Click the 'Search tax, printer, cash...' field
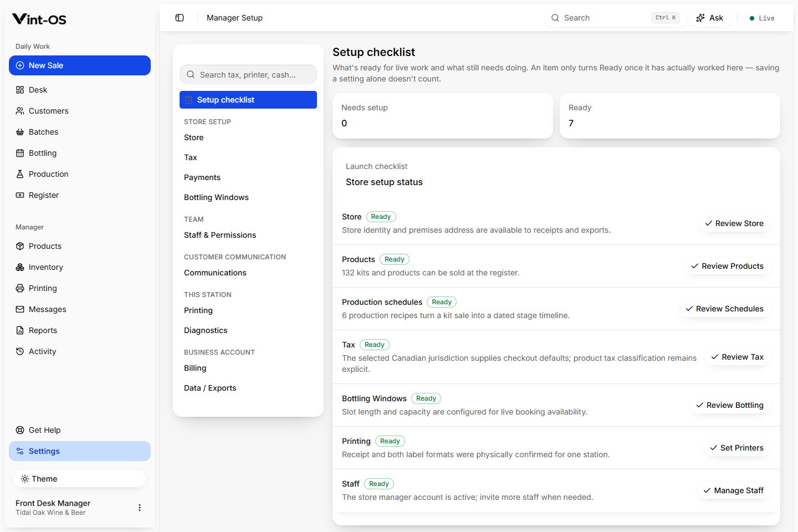The height and width of the screenshot is (532, 798). 248,74
